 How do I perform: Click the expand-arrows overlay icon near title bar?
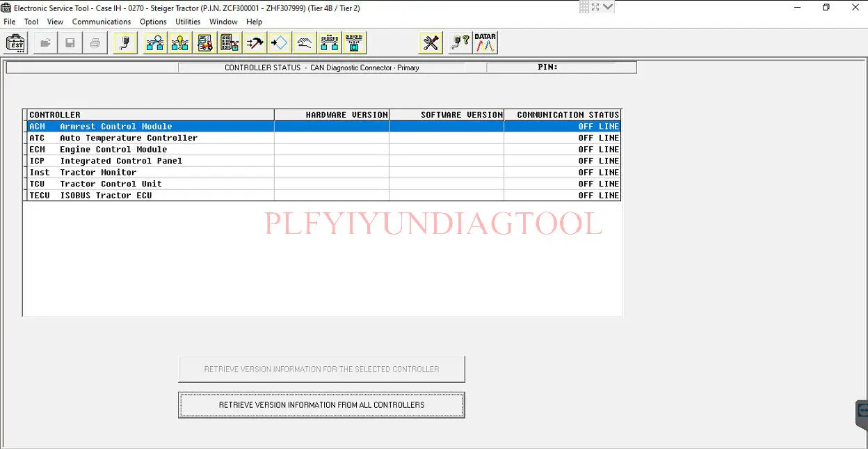point(595,6)
